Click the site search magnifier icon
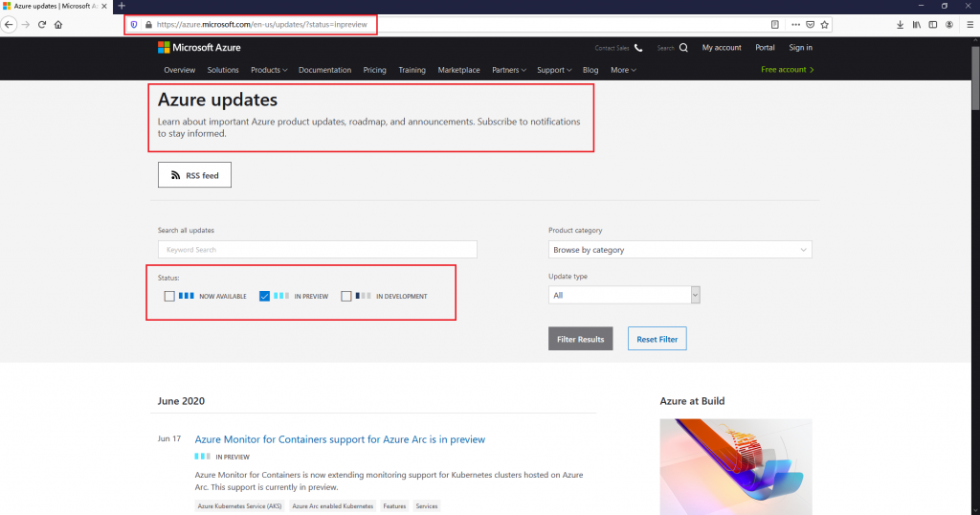 [x=683, y=48]
